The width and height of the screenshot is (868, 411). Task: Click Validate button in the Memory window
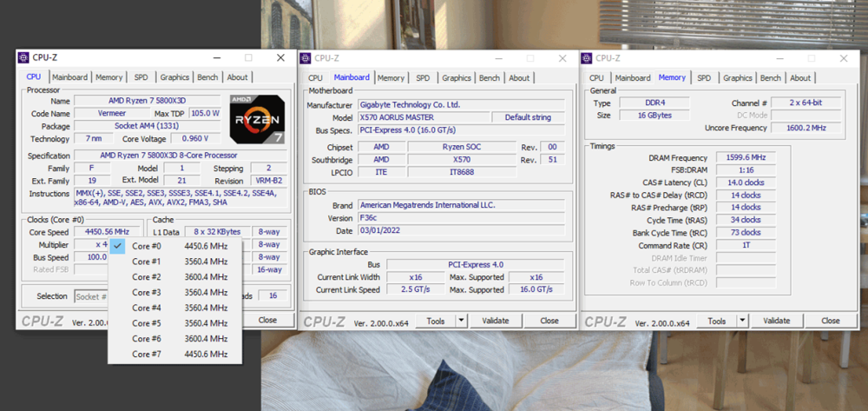(x=776, y=321)
